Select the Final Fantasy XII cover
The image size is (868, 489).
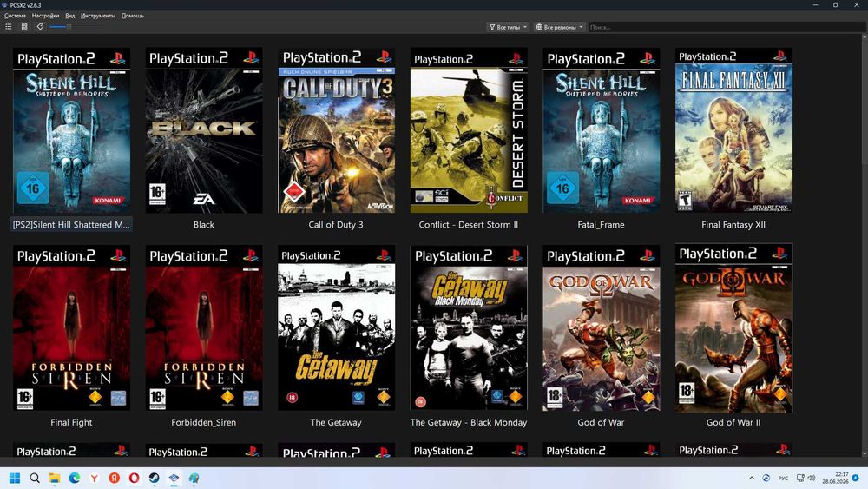(x=733, y=130)
